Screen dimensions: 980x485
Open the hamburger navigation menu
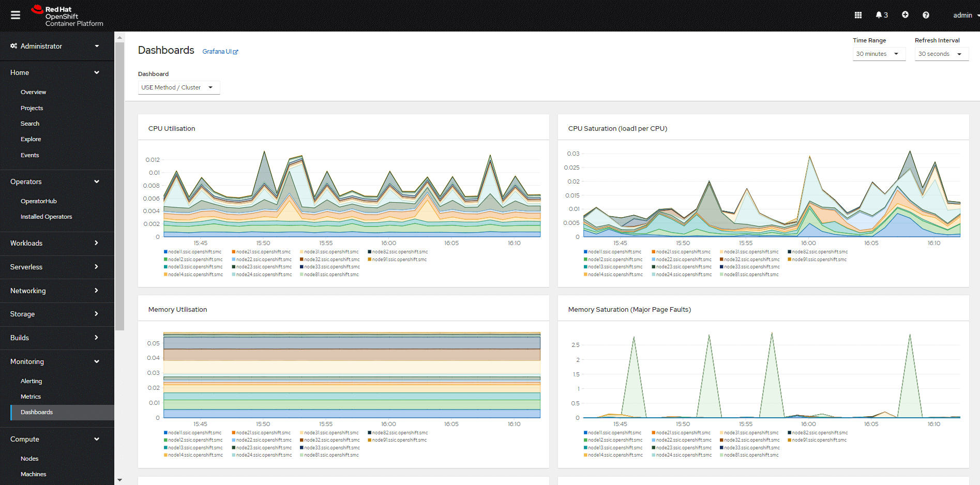[16, 15]
